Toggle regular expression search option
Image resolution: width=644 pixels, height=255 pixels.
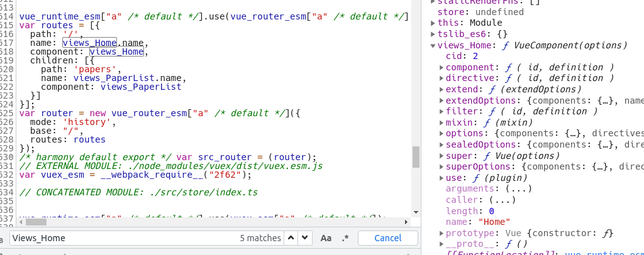pos(345,238)
